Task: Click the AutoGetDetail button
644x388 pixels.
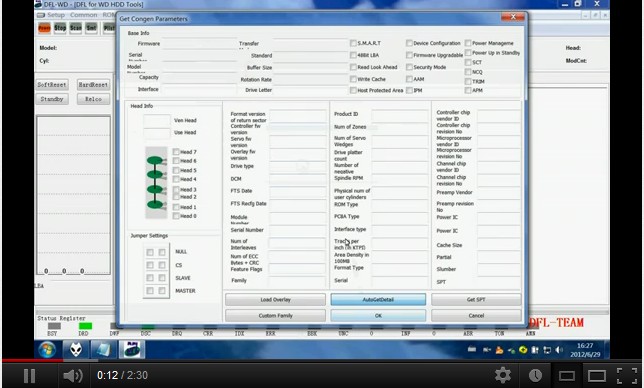Action: click(378, 300)
